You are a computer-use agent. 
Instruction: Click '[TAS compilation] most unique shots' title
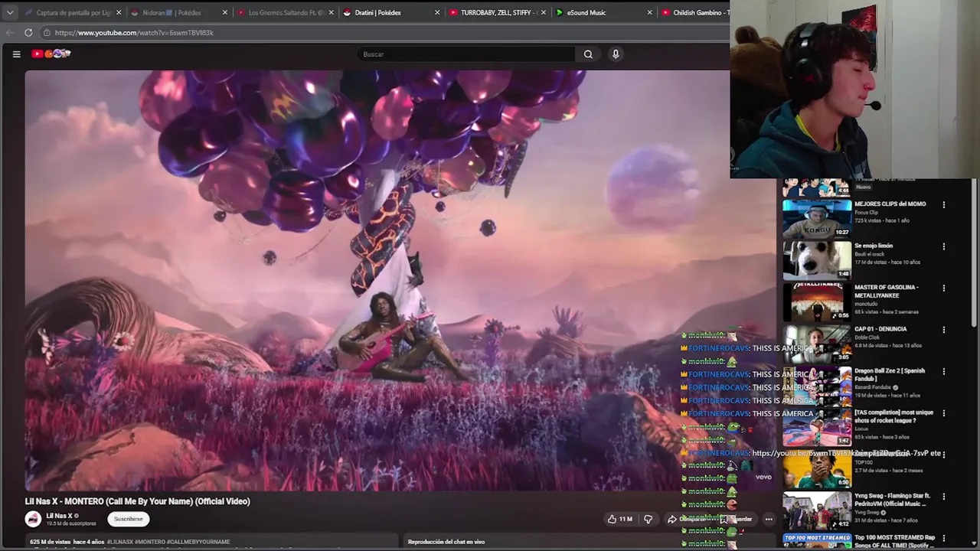893,416
